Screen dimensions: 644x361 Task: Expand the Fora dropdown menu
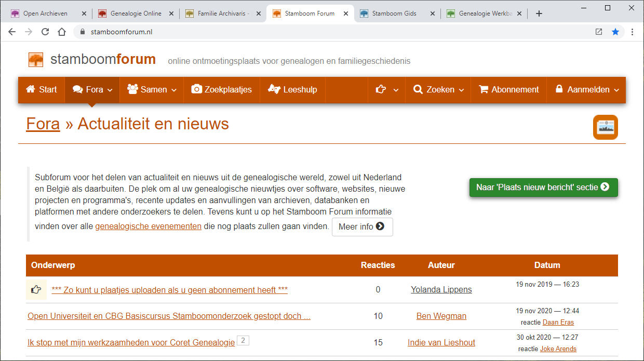tap(92, 89)
